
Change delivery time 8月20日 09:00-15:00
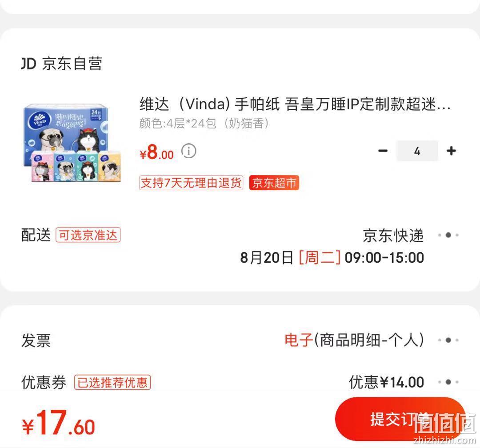tap(332, 257)
